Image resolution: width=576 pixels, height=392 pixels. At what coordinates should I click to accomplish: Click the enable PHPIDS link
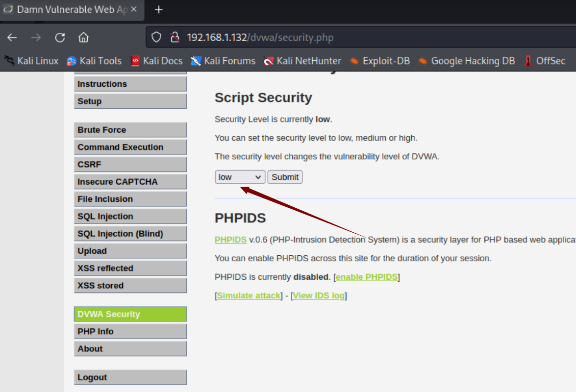[x=366, y=277]
